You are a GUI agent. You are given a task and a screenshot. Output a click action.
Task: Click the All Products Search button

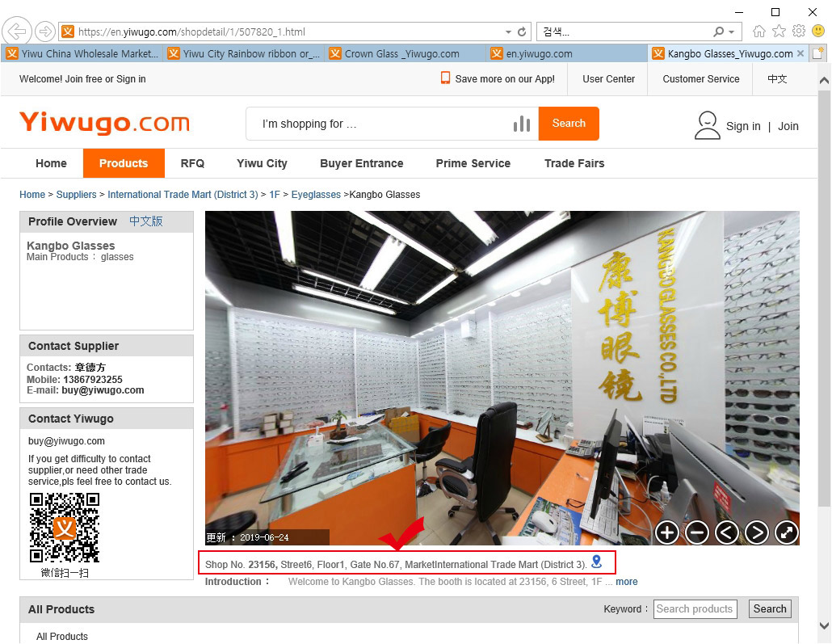(770, 609)
